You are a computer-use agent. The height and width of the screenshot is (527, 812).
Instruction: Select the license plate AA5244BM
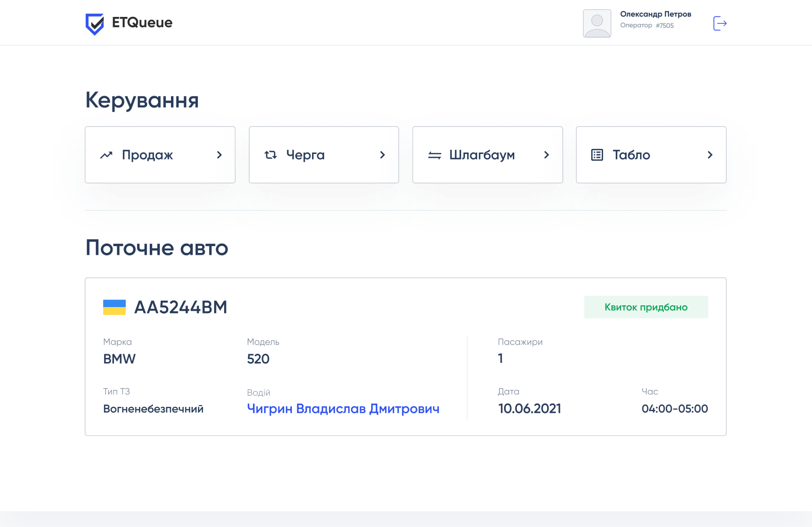click(x=181, y=307)
